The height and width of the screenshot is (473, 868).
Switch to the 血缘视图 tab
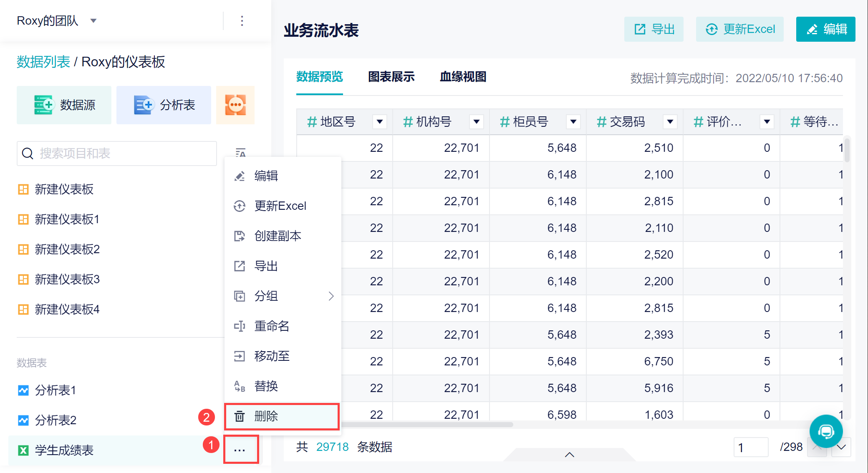pos(463,77)
